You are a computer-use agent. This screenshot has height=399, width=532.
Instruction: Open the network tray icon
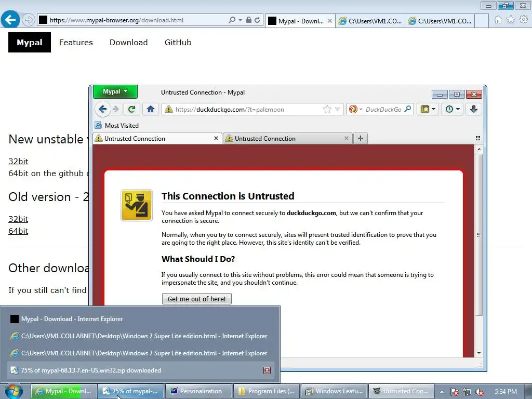[x=467, y=392]
